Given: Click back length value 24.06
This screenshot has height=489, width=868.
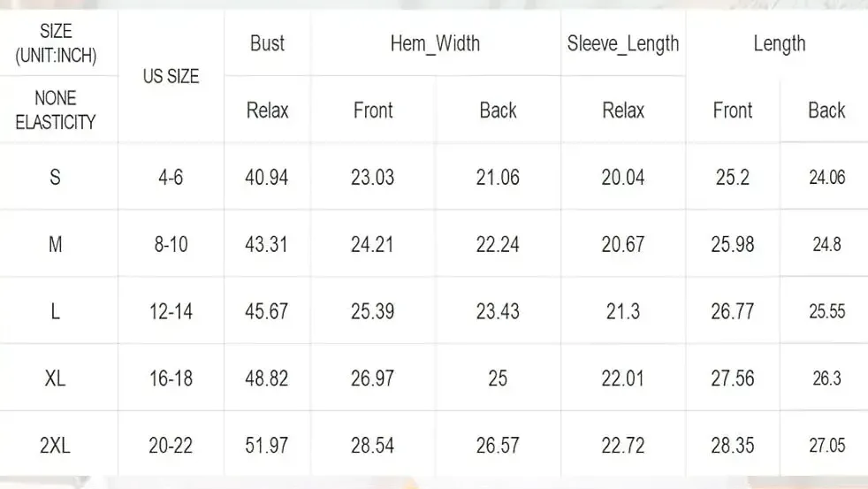Looking at the screenshot, I should click(x=826, y=177).
